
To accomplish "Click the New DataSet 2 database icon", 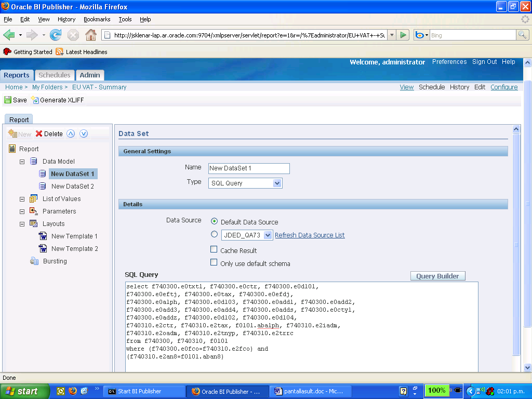I will (x=43, y=186).
